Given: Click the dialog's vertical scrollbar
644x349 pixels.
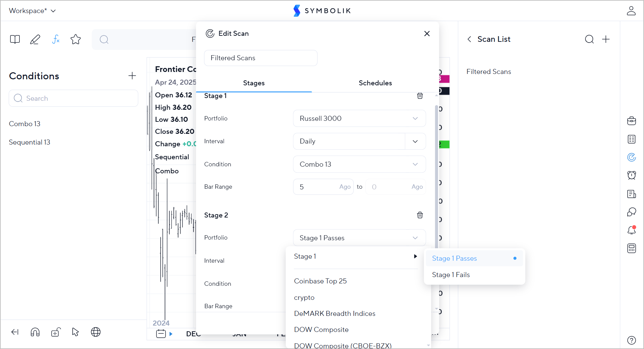Looking at the screenshot, I should [436, 177].
